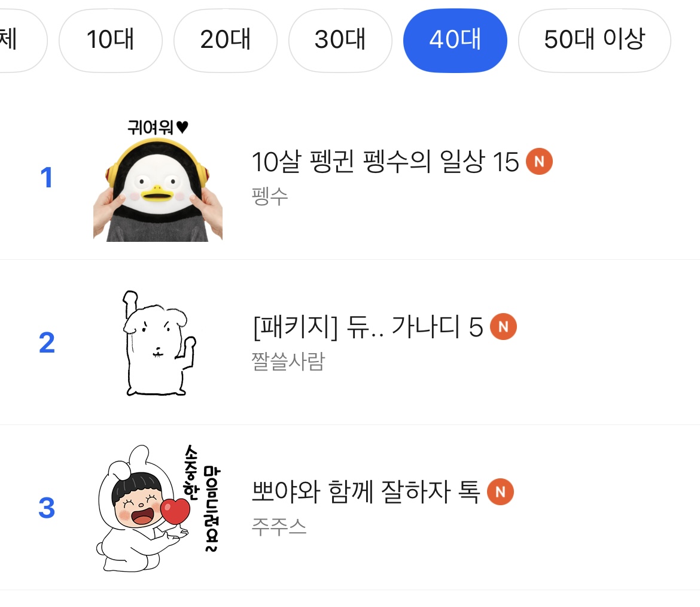Click the N badge beside 듀.. 가나디 5
700x607 pixels.
click(503, 327)
